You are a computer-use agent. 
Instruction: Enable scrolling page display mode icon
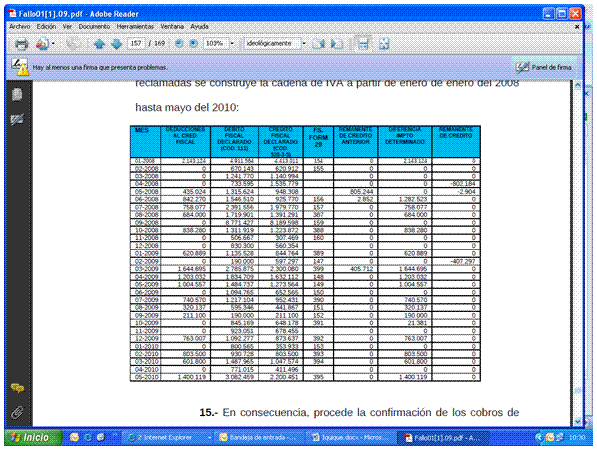click(363, 43)
